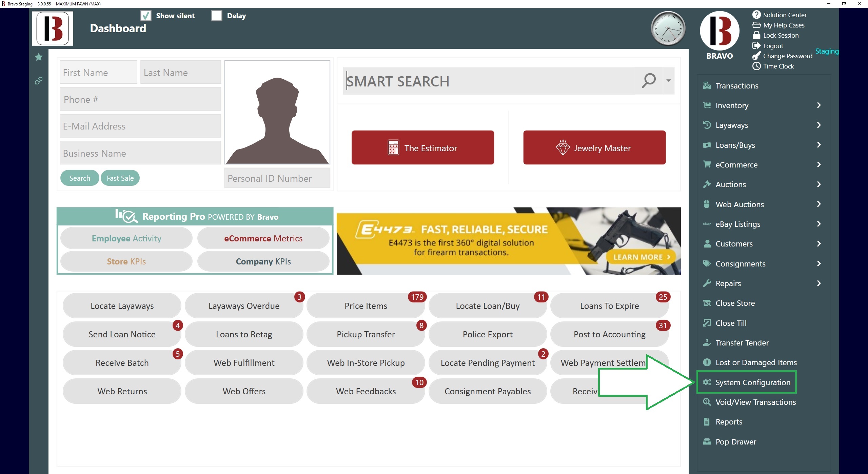The height and width of the screenshot is (474, 868).
Task: Check the Delay checkbox
Action: 217,16
